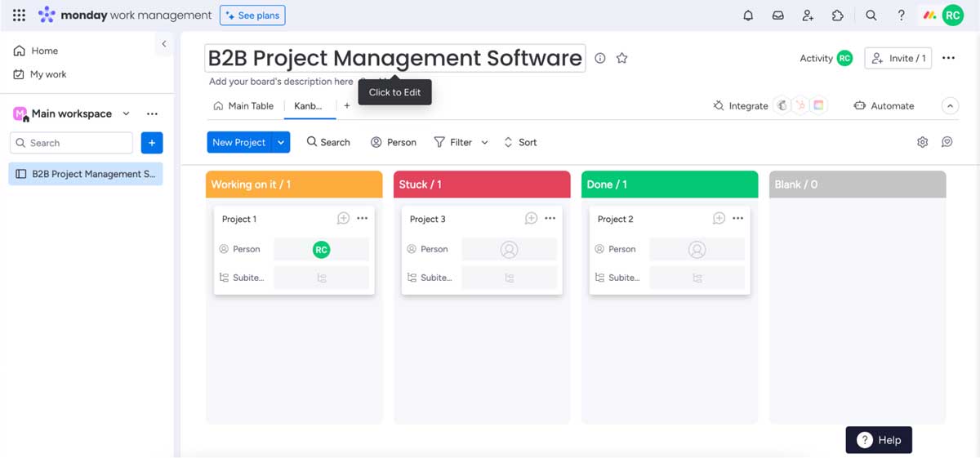Click the invite members icon in top bar
The width and height of the screenshot is (980, 458).
(808, 15)
